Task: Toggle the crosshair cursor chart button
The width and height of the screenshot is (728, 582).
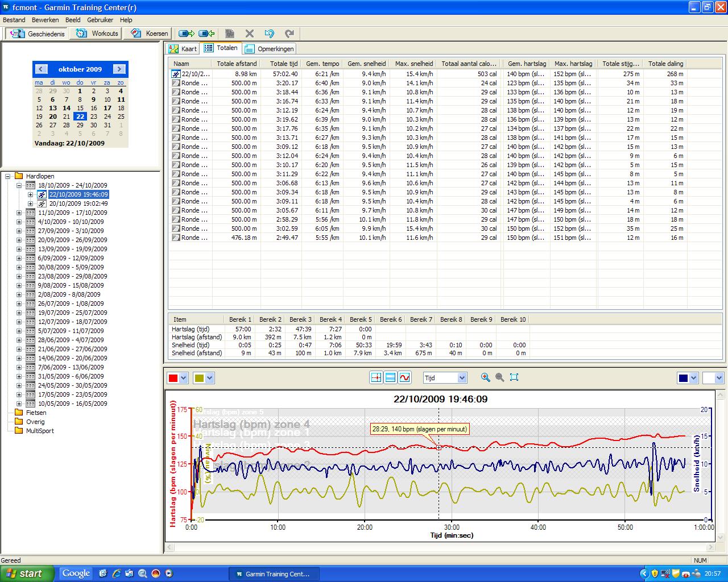Action: pos(376,377)
